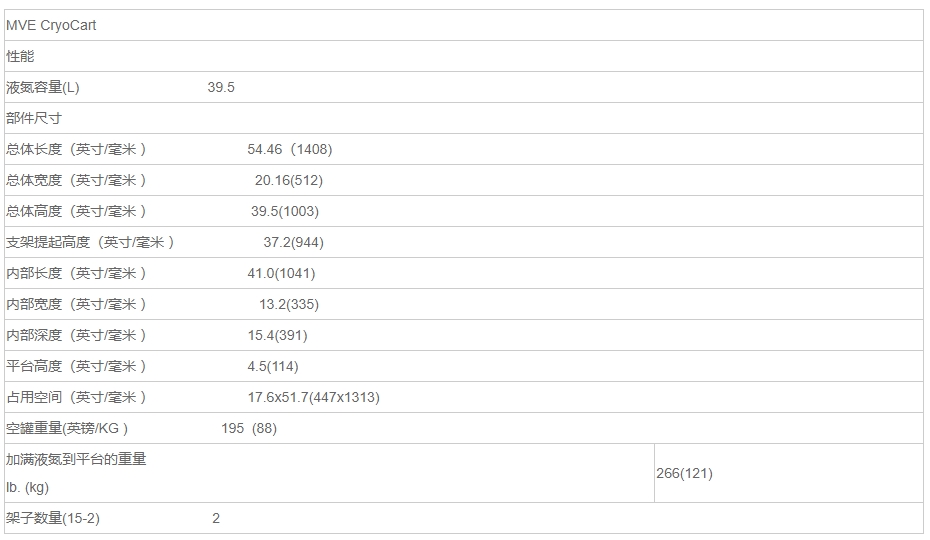Select the 性能 section header row
Image resolution: width=930 pixels, height=540 pixels.
coord(464,56)
